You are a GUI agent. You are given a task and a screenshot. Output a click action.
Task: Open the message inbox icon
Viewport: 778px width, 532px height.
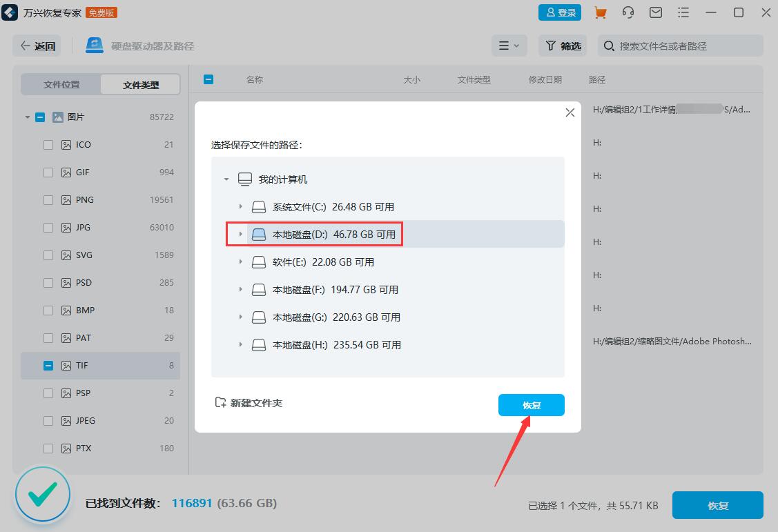(x=655, y=12)
